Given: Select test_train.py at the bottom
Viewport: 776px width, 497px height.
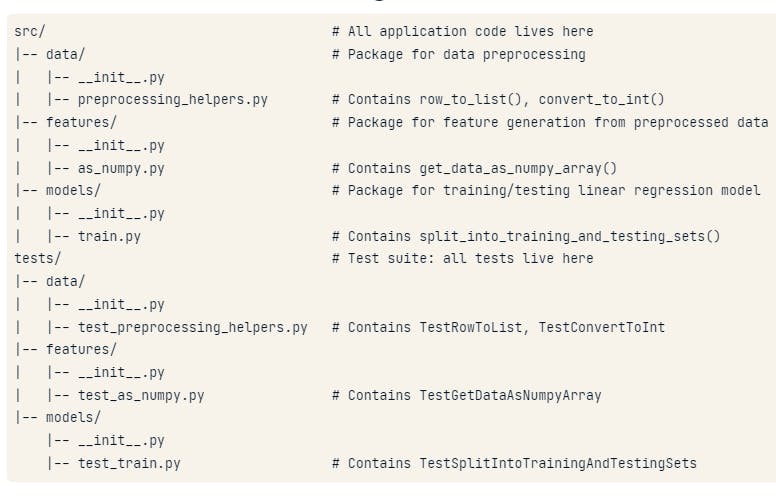Looking at the screenshot, I should (129, 463).
